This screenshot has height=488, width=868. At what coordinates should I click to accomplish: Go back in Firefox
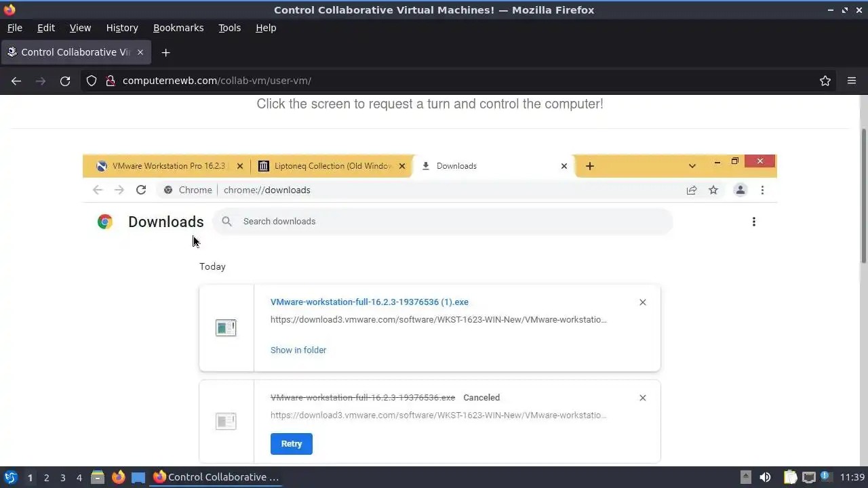point(16,81)
